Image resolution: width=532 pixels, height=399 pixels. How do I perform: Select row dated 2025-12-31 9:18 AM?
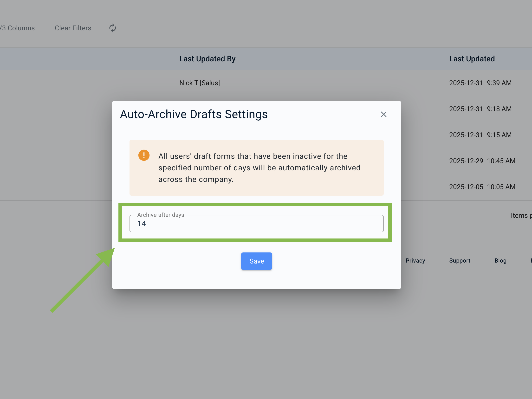click(480, 109)
